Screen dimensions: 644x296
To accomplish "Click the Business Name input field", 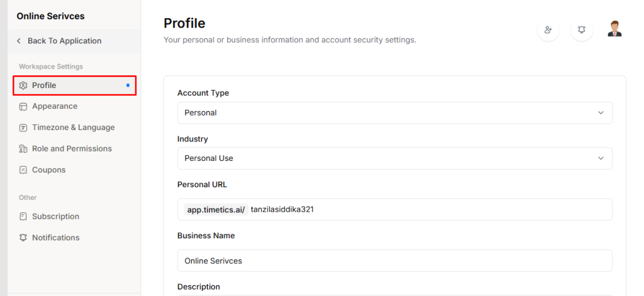I will [394, 261].
